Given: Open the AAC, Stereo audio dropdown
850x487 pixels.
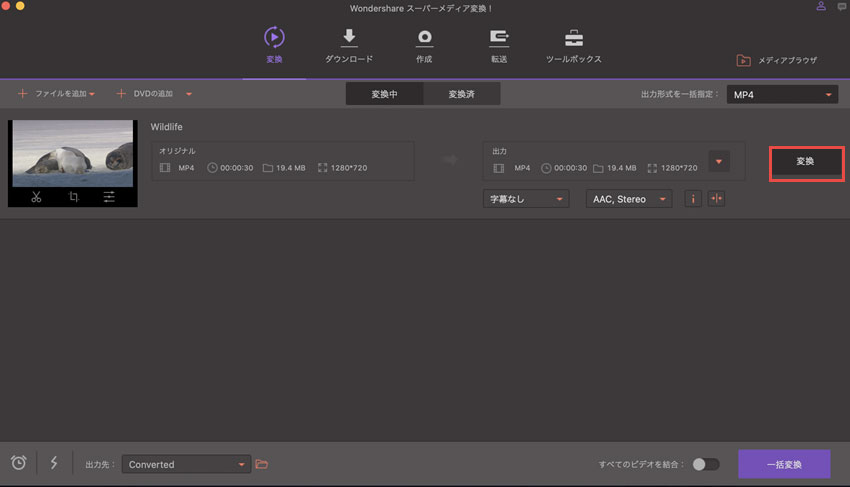Looking at the screenshot, I should [629, 199].
